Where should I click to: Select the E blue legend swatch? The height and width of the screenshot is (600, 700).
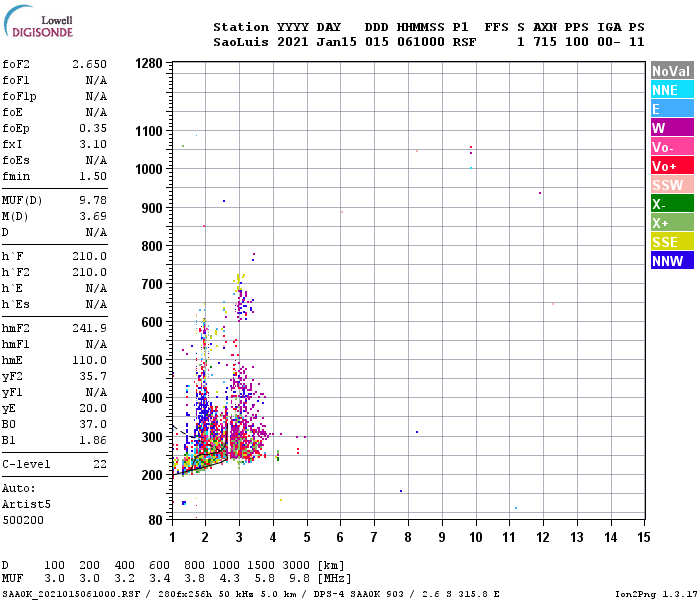[672, 109]
